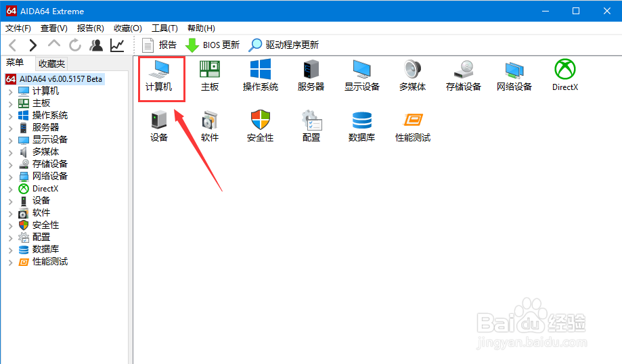622x364 pixels.
Task: Select DirectX in the sidebar tree
Action: pos(45,189)
